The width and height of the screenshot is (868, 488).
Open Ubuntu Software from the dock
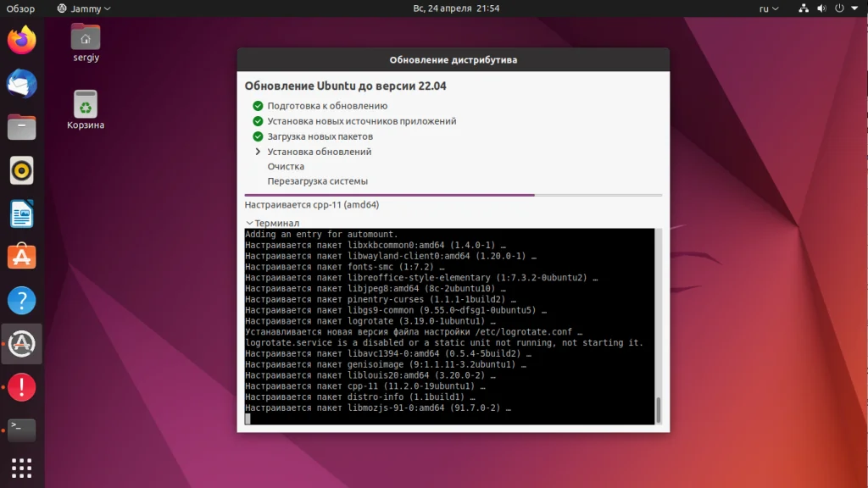21,258
